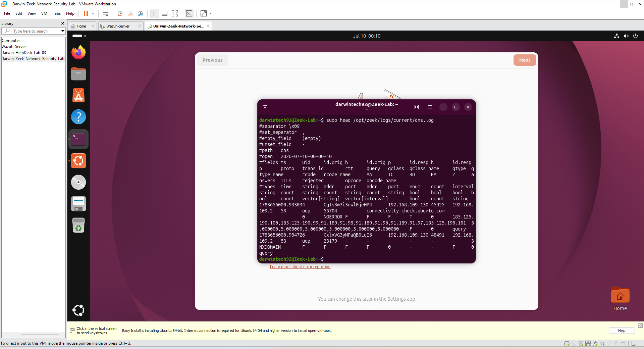Pause the virtual machine with the orange pause icon
Image resolution: width=644 pixels, height=349 pixels.
point(86,13)
